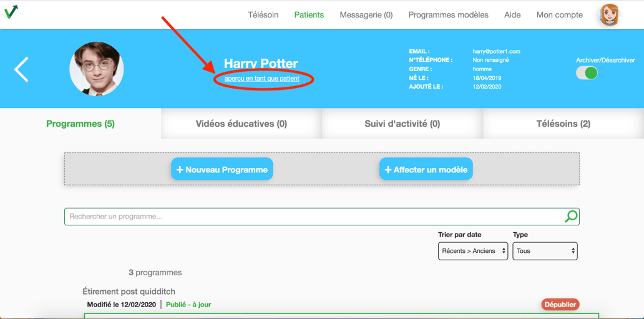Open Messagerie (0) in the top menu
This screenshot has height=319, width=644.
tap(366, 15)
